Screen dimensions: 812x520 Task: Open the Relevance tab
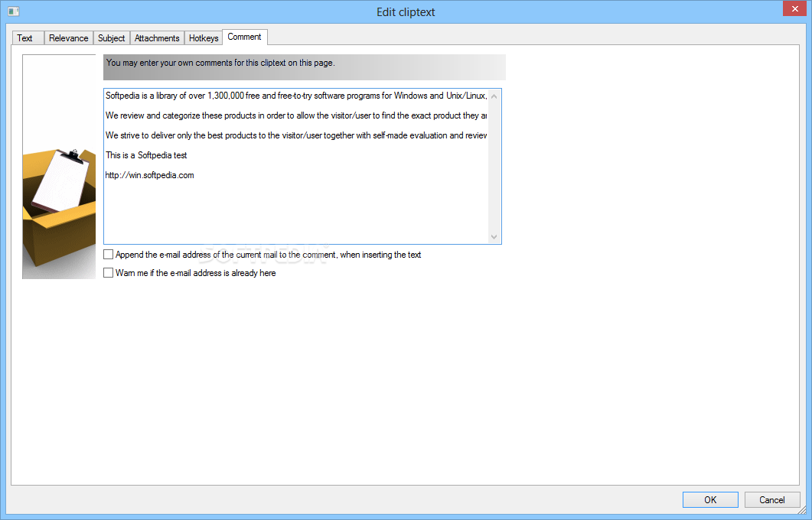[x=68, y=37]
